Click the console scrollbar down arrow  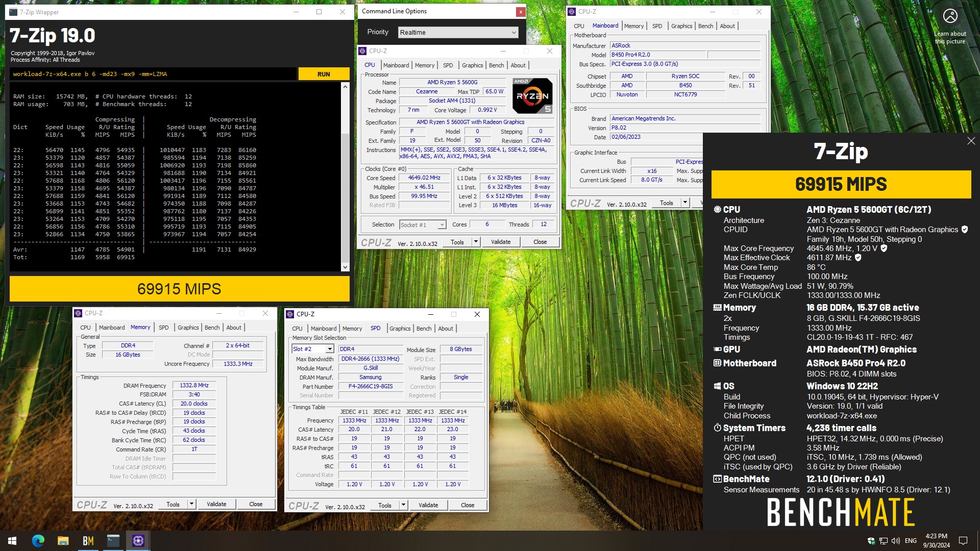[345, 267]
